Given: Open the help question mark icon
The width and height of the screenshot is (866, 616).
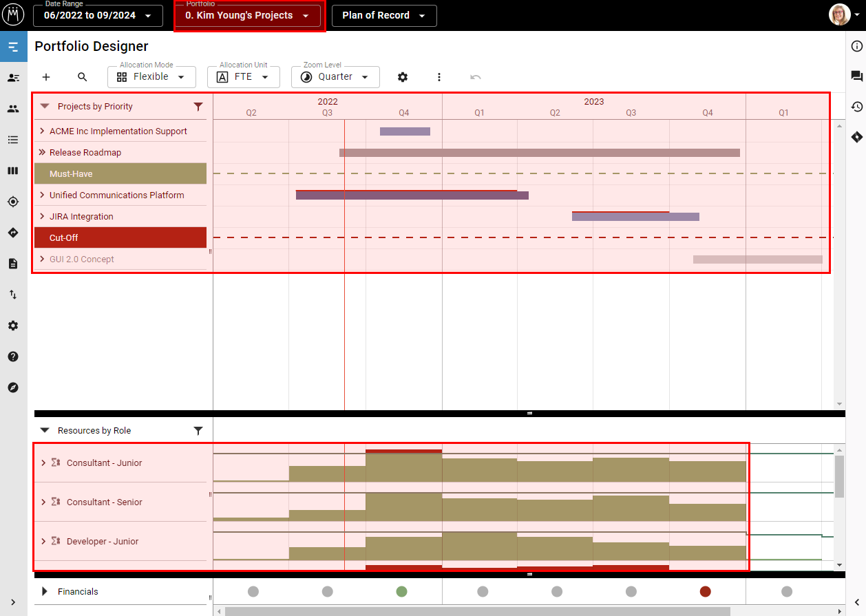Looking at the screenshot, I should (13, 357).
